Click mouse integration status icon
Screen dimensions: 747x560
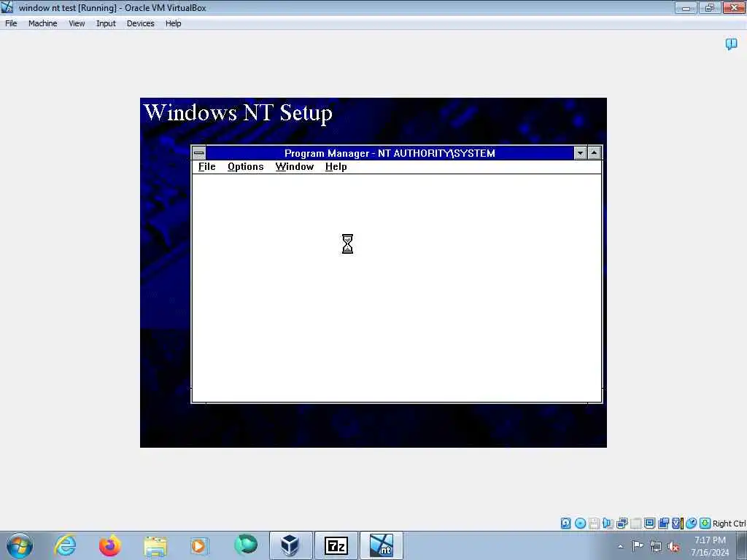(x=692, y=524)
